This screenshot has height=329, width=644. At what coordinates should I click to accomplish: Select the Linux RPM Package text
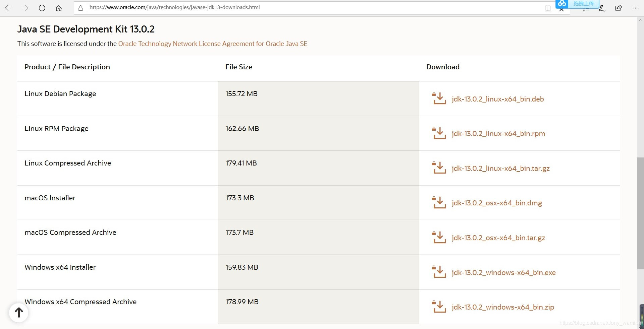tap(56, 129)
